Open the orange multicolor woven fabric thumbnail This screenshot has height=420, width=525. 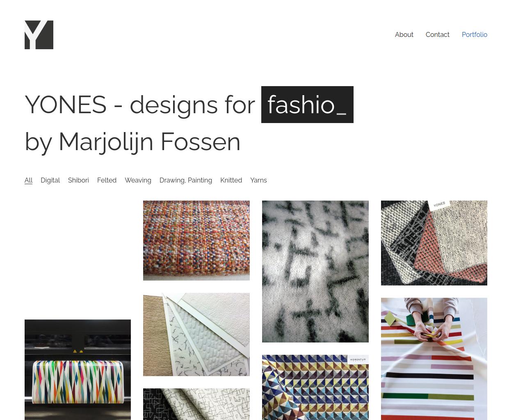pyautogui.click(x=196, y=240)
